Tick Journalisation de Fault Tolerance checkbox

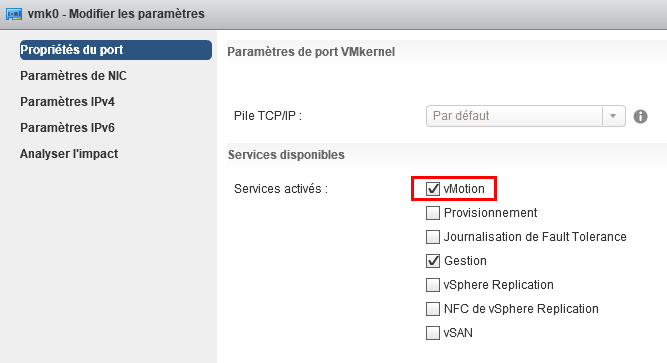(433, 237)
